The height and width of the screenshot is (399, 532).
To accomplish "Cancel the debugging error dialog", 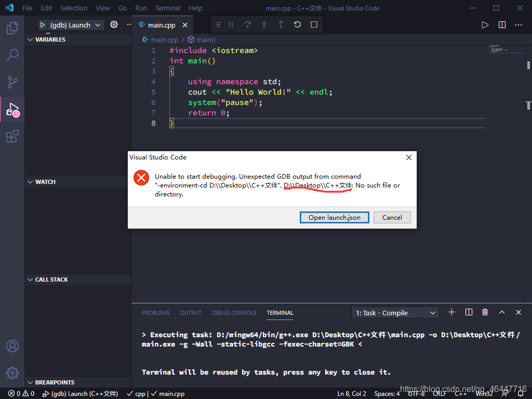I will (x=392, y=217).
